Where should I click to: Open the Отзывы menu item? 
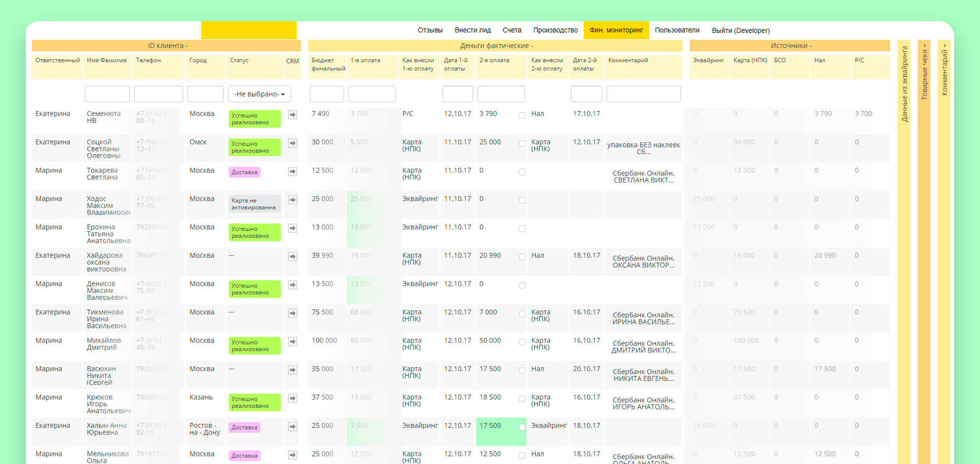tap(430, 30)
